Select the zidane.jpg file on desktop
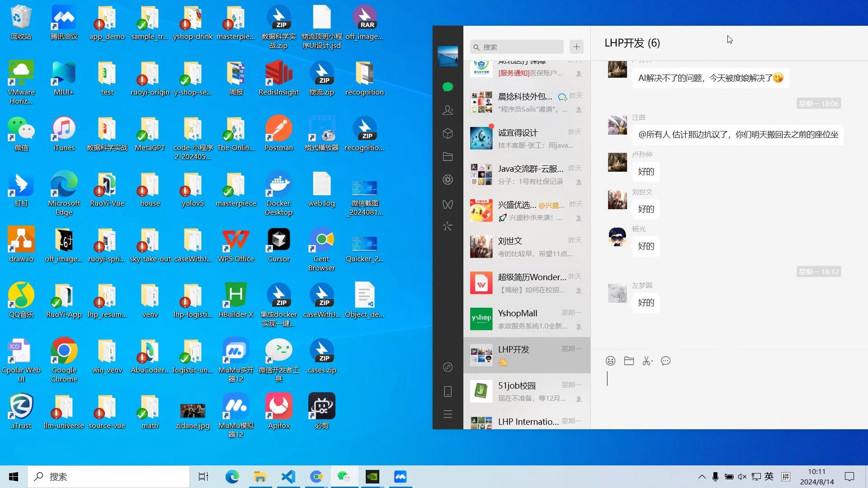This screenshot has width=868, height=488. coord(193,416)
